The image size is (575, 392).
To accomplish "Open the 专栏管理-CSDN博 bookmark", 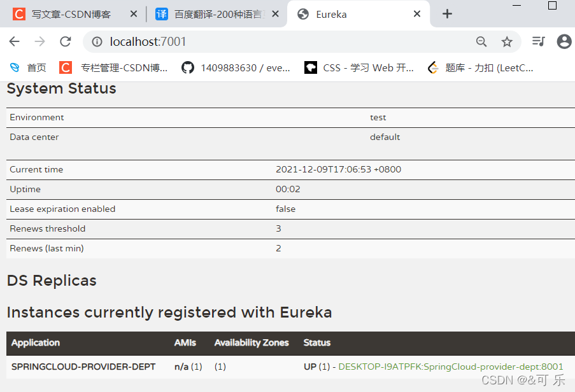I will click(x=113, y=68).
